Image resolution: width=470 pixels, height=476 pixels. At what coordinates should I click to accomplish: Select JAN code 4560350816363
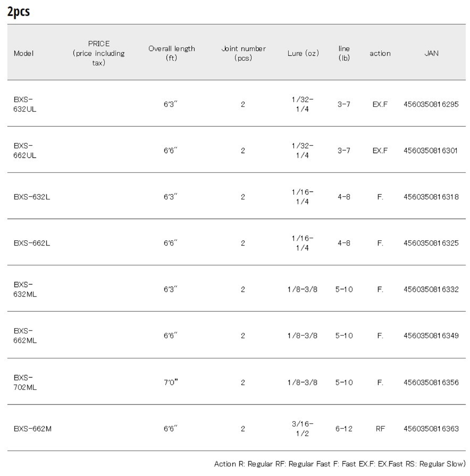(x=431, y=429)
